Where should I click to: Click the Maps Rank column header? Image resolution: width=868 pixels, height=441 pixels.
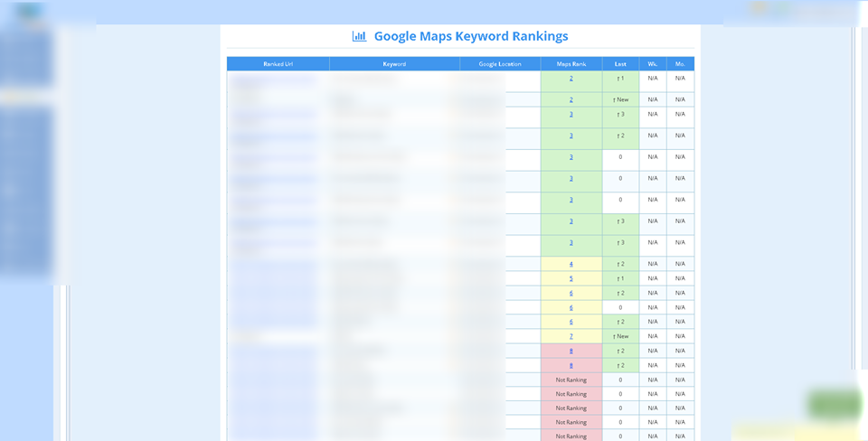(x=571, y=64)
